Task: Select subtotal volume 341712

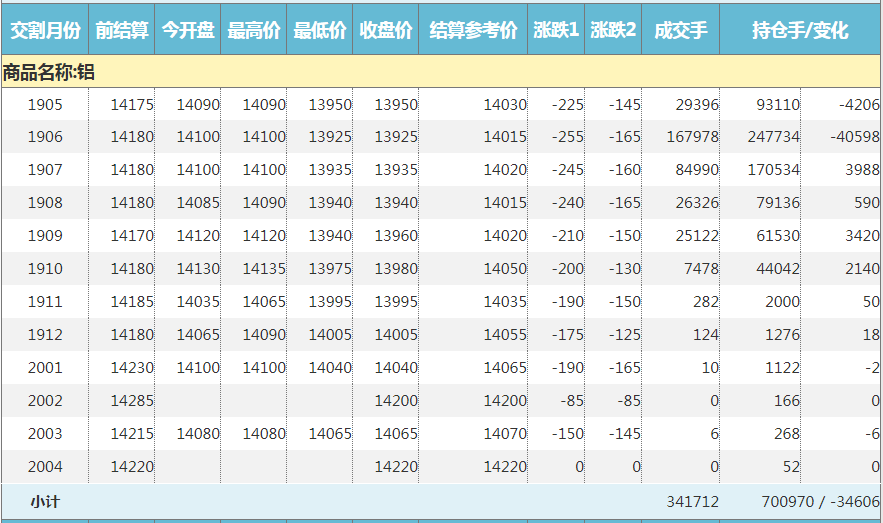Action: pyautogui.click(x=692, y=502)
